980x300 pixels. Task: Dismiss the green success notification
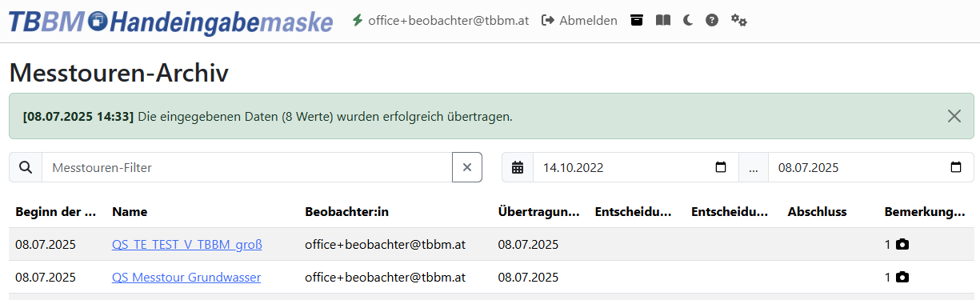[954, 116]
